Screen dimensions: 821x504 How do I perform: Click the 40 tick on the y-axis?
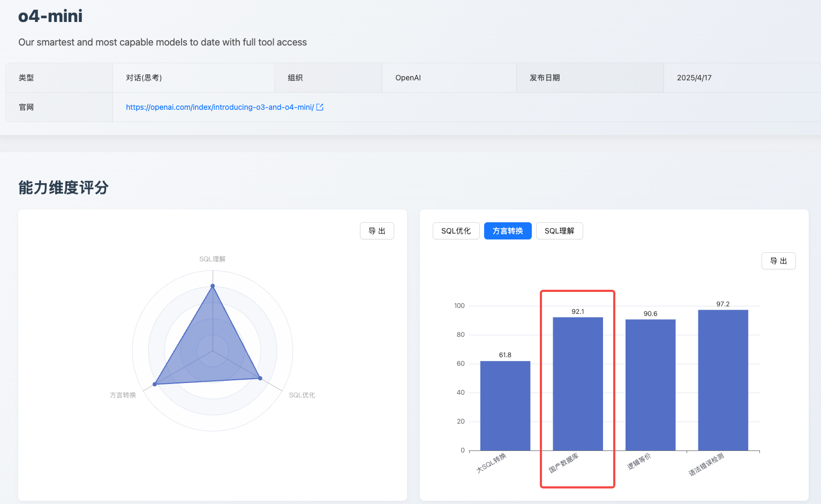[x=461, y=393]
